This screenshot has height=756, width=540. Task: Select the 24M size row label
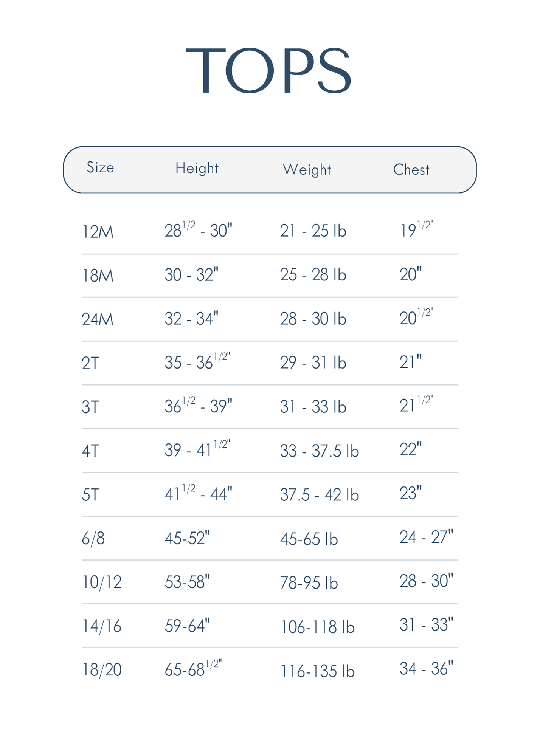(x=98, y=319)
